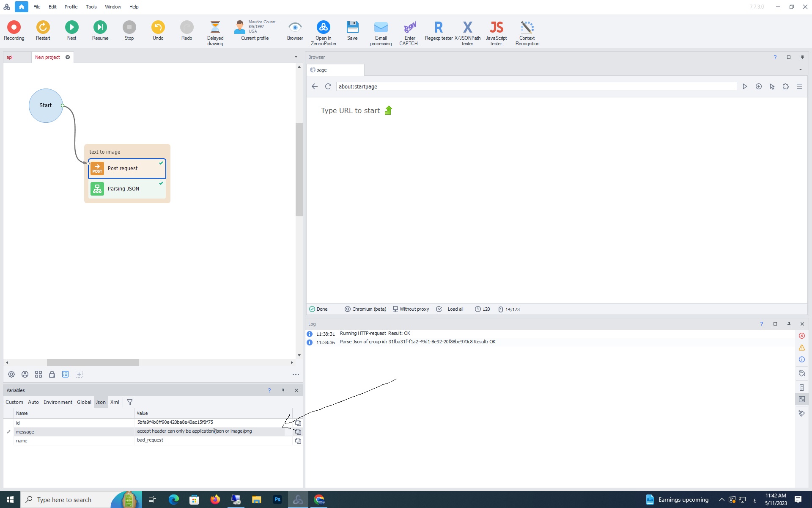Viewport: 812px width, 508px height.
Task: Toggle info messages filter in Log
Action: pyautogui.click(x=802, y=359)
